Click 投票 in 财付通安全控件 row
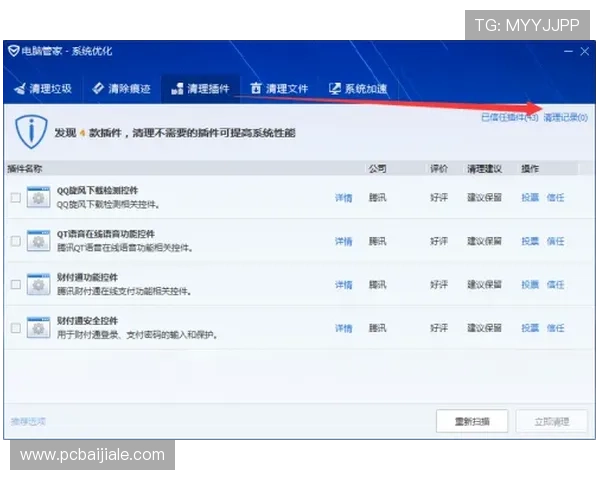This screenshot has width=600, height=480. (x=530, y=328)
